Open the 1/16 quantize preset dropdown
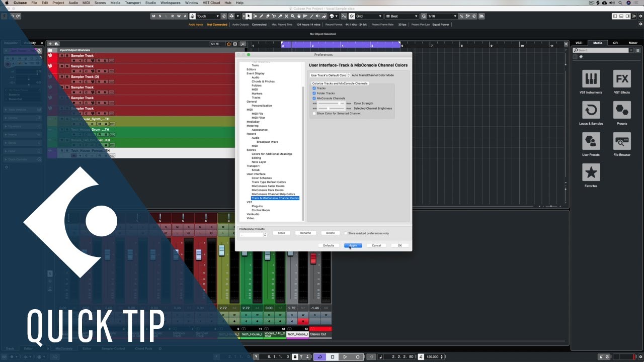644x362 pixels. click(442, 16)
